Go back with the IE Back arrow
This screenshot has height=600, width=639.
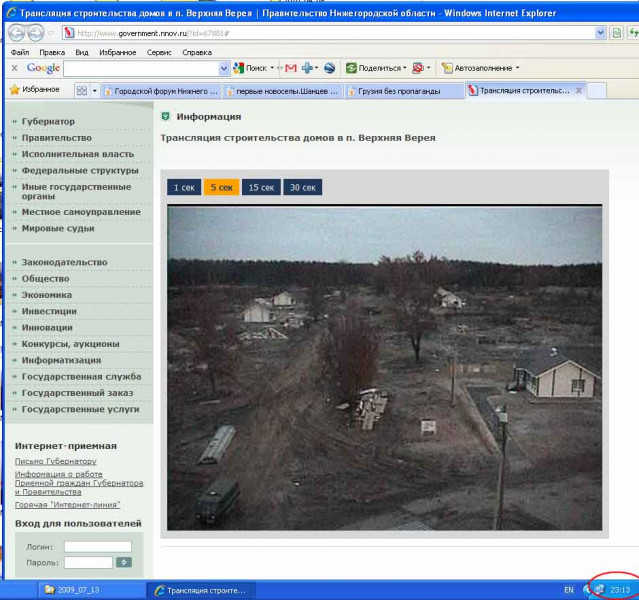click(17, 33)
